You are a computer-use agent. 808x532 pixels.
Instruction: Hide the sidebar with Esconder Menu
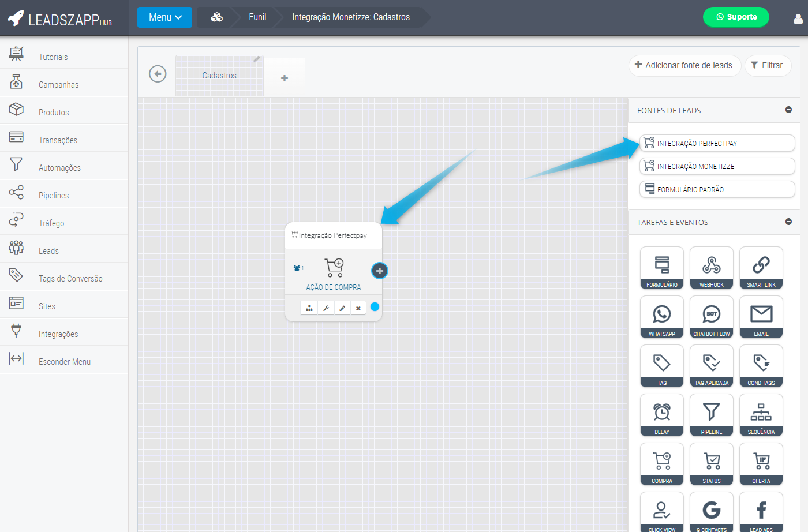[x=64, y=361]
